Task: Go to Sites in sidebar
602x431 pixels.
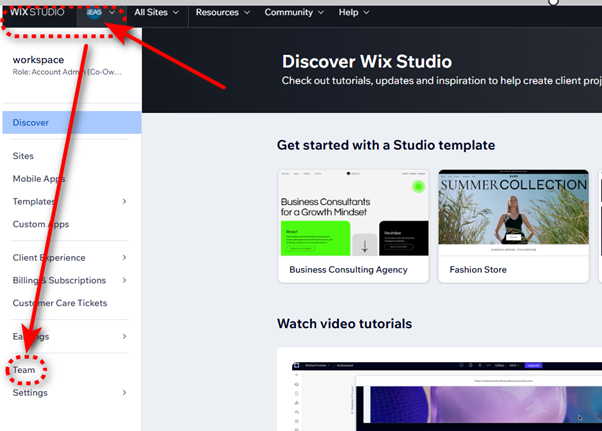Action: [x=23, y=156]
